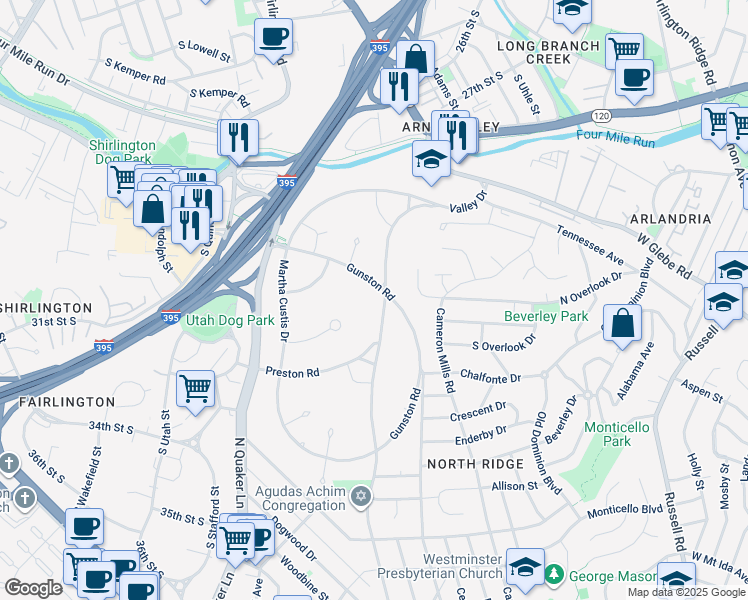Image resolution: width=748 pixels, height=600 pixels.
Task: Click the Agudas Achim Congregation synagogue pin
Action: [x=361, y=498]
